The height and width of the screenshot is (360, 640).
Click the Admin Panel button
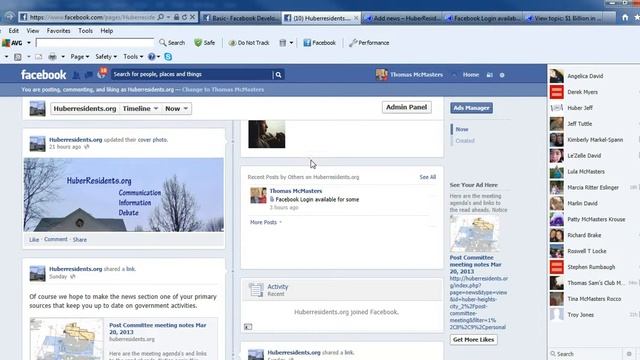pyautogui.click(x=407, y=107)
